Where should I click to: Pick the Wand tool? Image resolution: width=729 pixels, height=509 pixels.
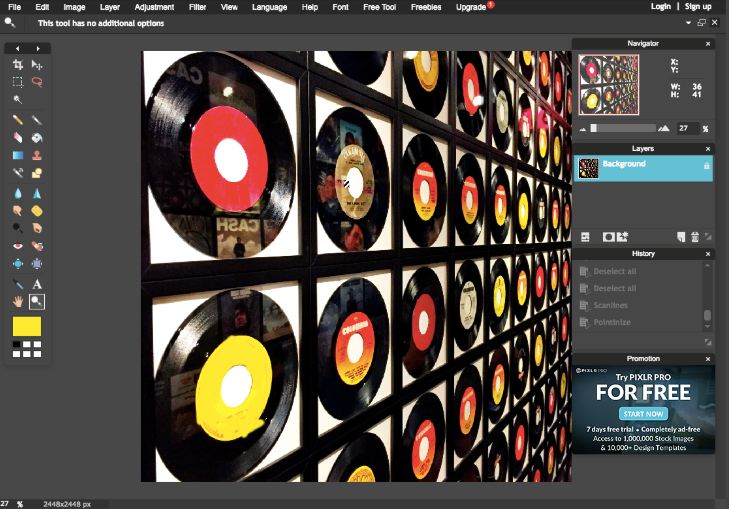(18, 100)
